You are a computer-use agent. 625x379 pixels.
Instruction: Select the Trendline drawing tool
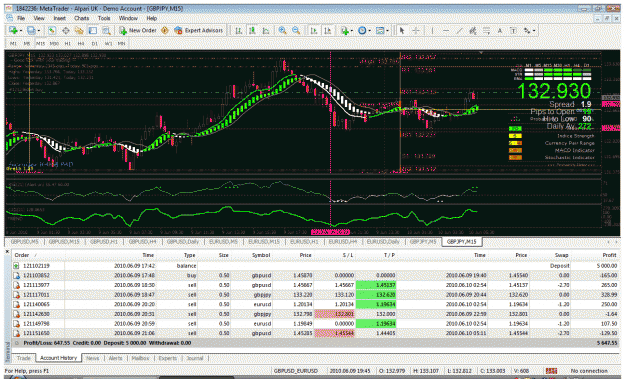point(459,31)
